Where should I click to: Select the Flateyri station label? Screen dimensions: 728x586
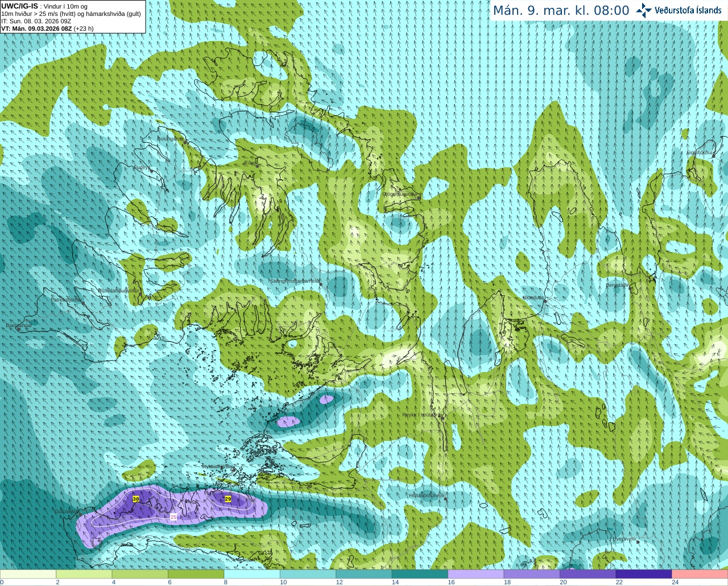point(142,167)
